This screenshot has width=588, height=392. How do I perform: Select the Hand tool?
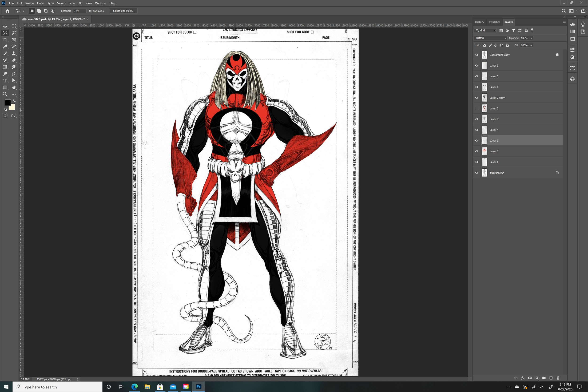tap(14, 87)
